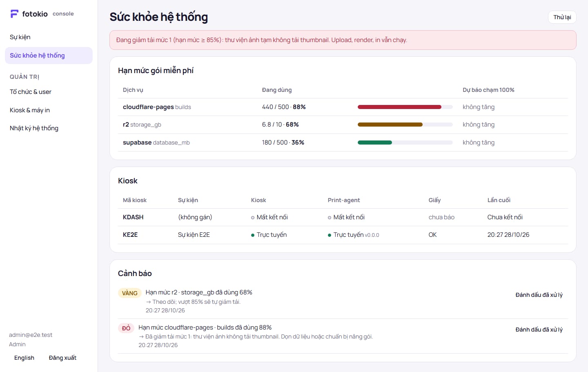Click the fotokio logo icon
This screenshot has height=372, width=588.
[x=14, y=14]
